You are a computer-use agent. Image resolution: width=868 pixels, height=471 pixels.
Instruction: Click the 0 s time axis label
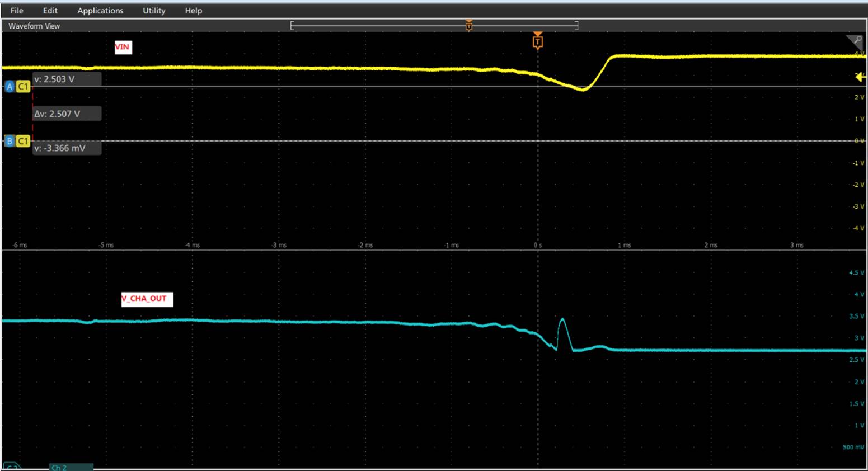(x=537, y=245)
